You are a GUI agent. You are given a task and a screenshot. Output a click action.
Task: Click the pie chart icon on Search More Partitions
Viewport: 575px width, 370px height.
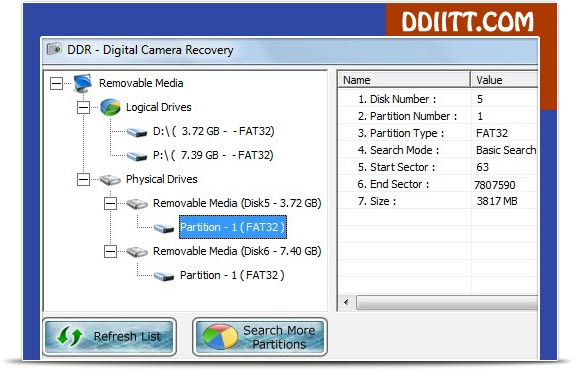pos(220,337)
